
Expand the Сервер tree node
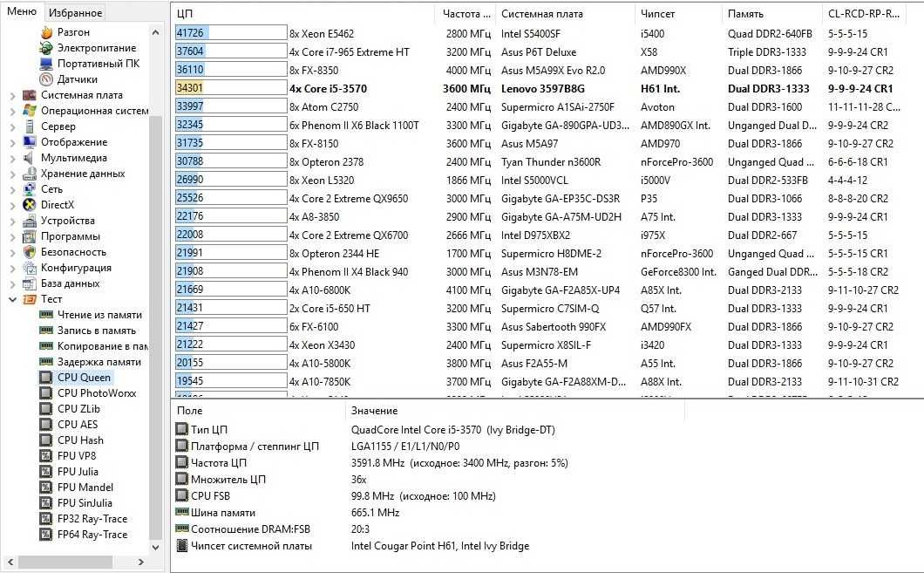13,126
